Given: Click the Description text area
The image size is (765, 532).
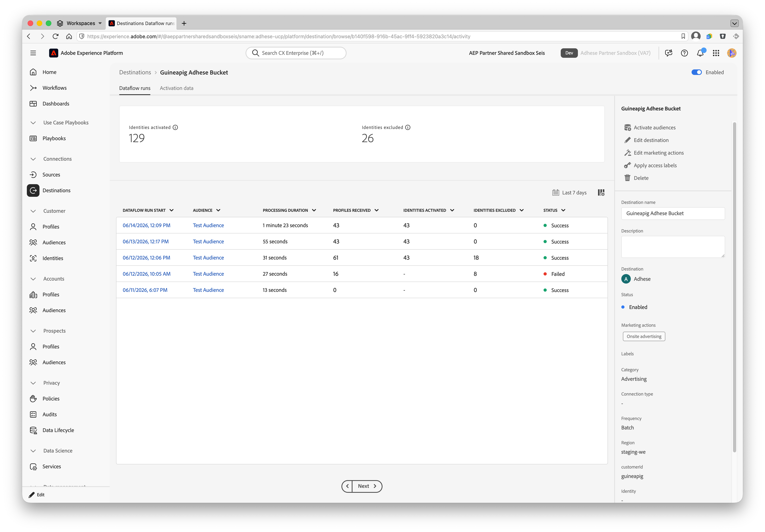Looking at the screenshot, I should click(673, 247).
